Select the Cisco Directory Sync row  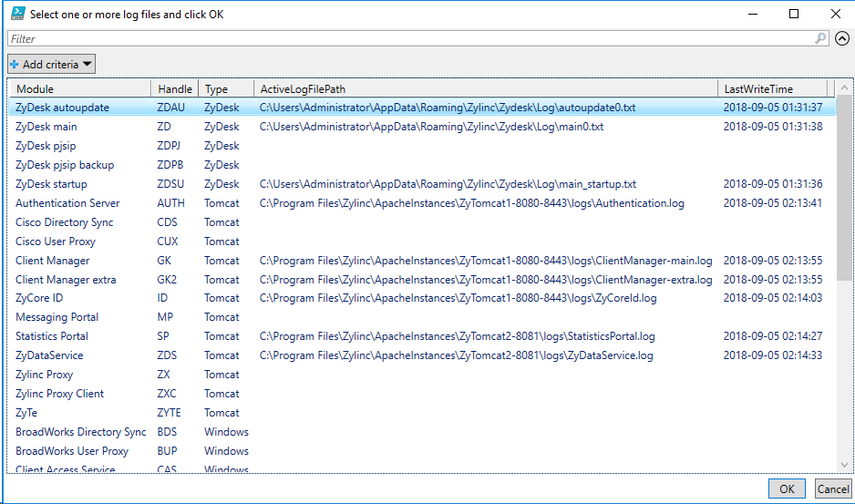[x=422, y=222]
